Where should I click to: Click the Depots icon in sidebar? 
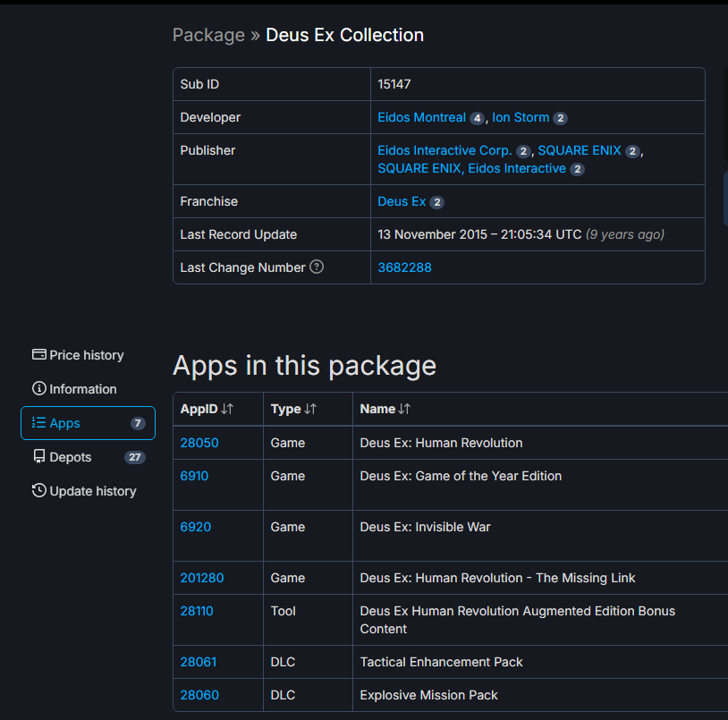point(39,457)
